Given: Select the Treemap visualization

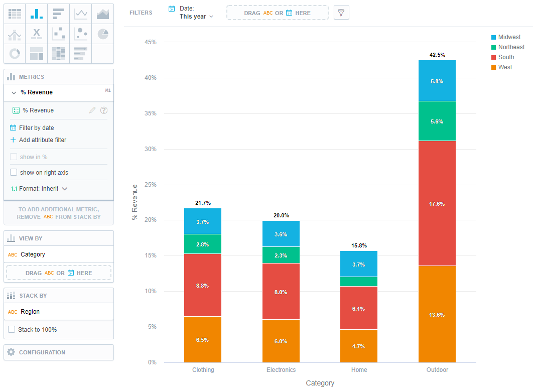Looking at the screenshot, I should pos(37,53).
